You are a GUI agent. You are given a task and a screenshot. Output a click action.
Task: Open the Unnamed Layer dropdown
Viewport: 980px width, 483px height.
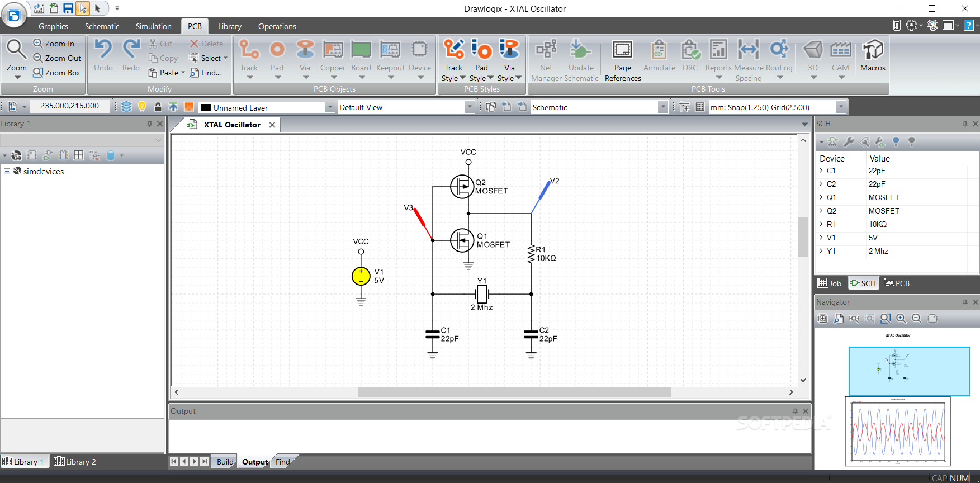click(x=329, y=107)
